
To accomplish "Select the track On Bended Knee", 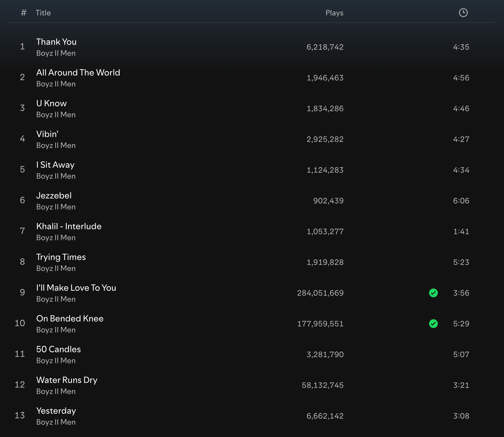I will pyautogui.click(x=70, y=318).
